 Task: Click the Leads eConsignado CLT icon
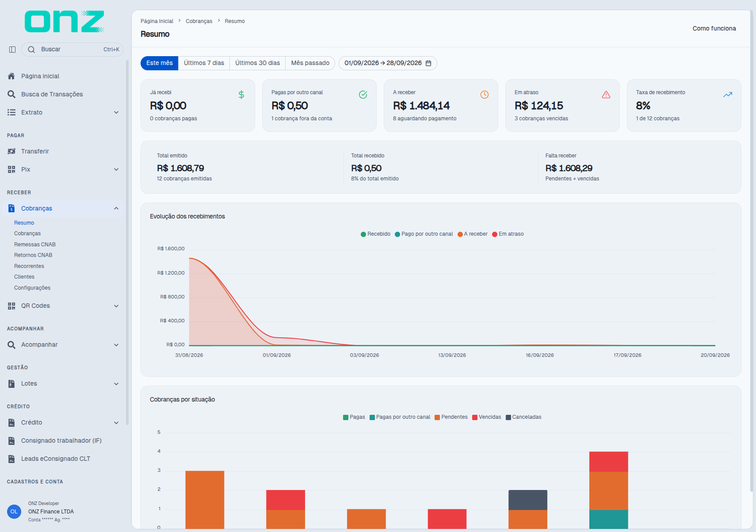[11, 459]
